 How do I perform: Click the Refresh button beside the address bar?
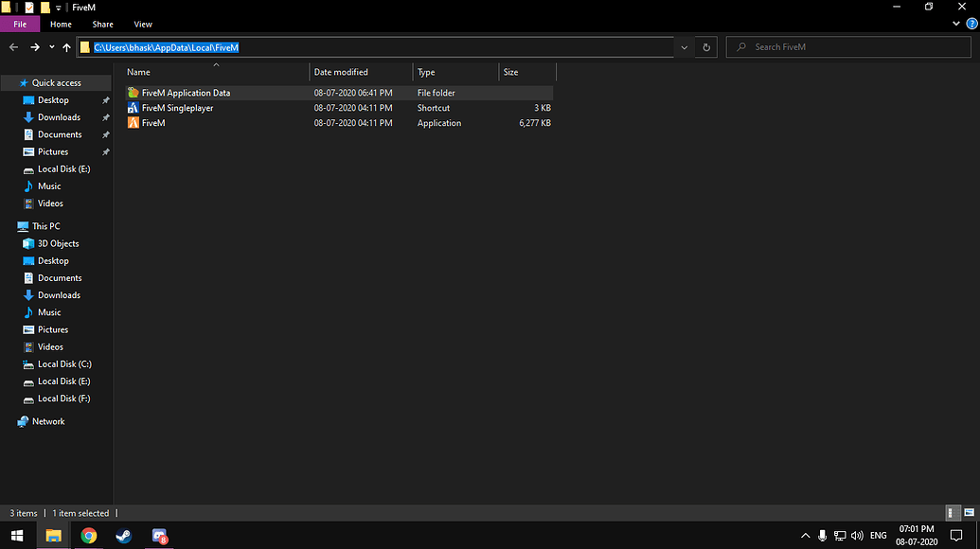pos(705,46)
